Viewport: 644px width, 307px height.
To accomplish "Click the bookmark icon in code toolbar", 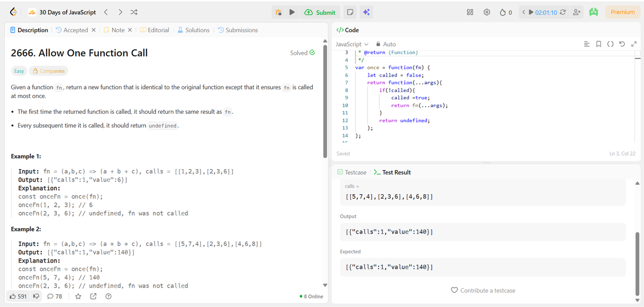I will (x=598, y=44).
